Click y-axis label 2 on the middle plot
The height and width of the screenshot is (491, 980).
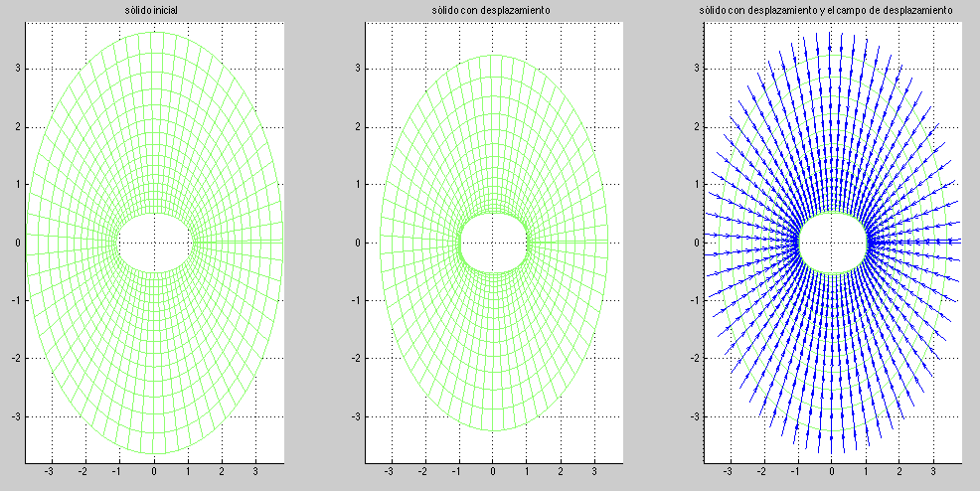pyautogui.click(x=356, y=126)
